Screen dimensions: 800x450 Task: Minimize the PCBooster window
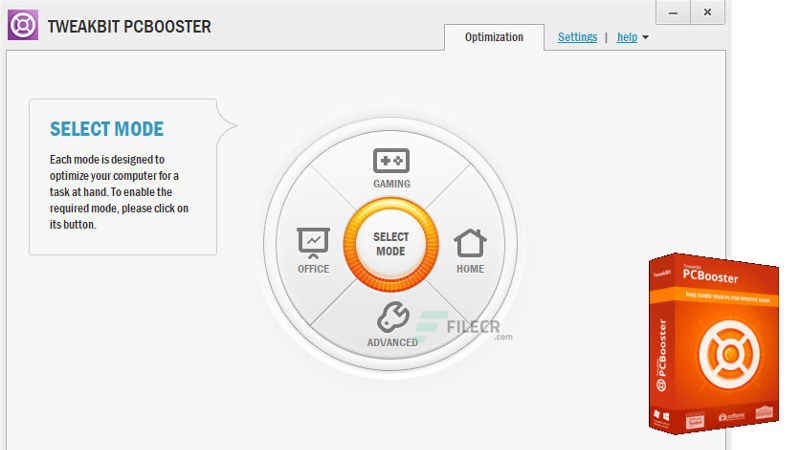tap(673, 12)
